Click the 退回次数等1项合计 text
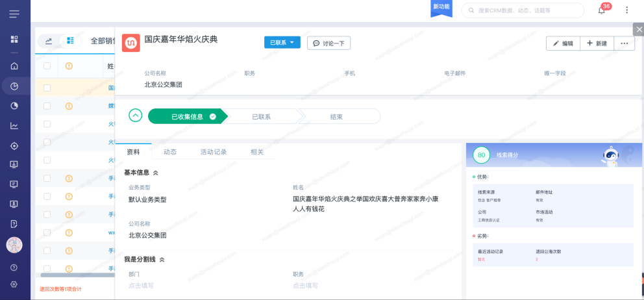Screen dimensions: 644x300 pos(60,290)
